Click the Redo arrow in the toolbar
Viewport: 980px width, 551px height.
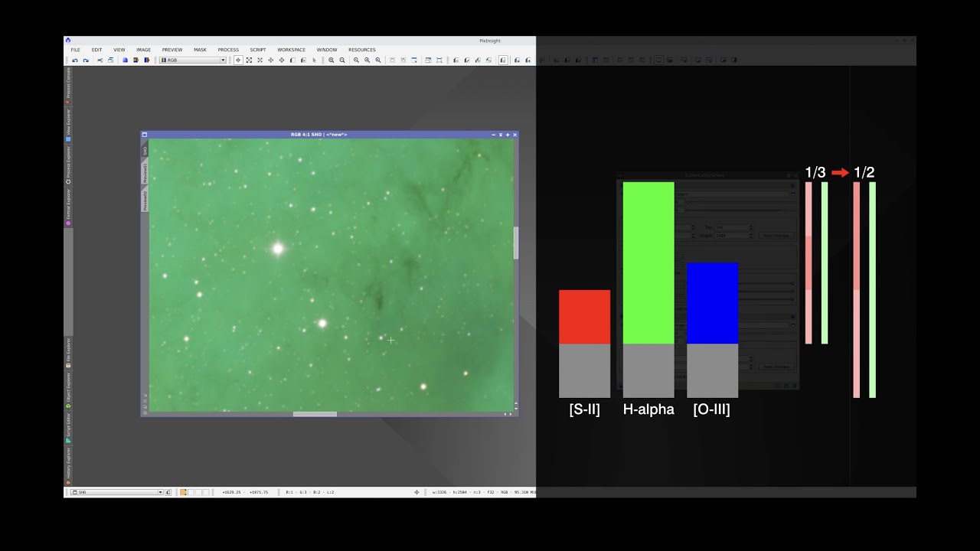86,60
